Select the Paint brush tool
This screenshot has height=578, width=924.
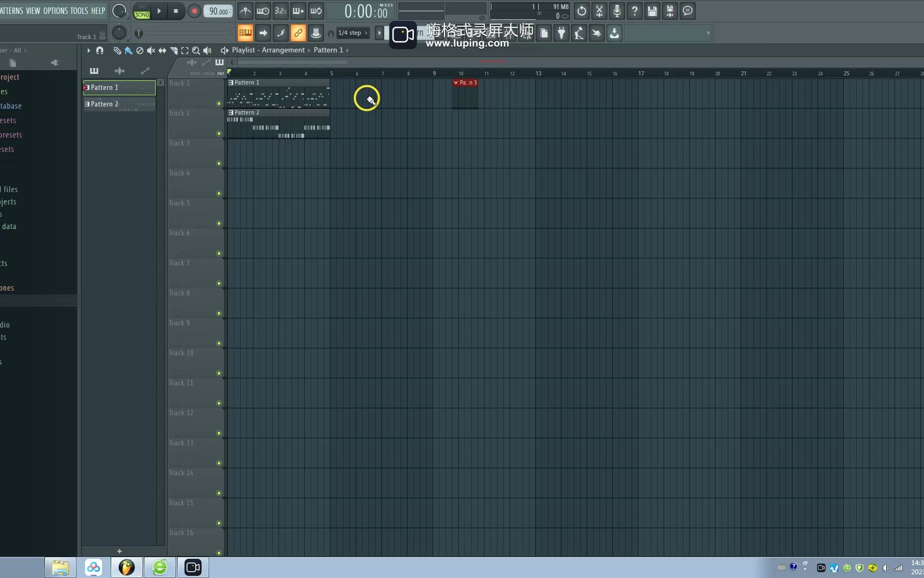(x=128, y=50)
